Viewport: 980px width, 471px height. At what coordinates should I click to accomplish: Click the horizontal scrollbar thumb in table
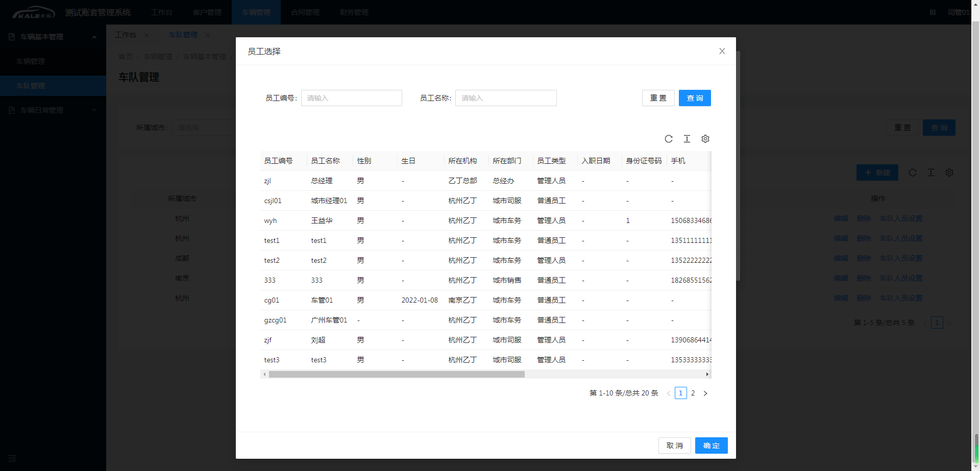click(x=397, y=374)
